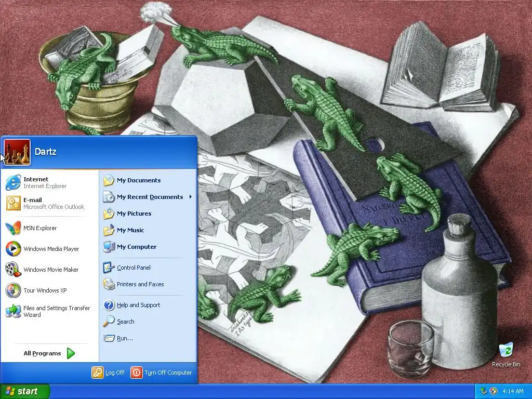The image size is (532, 399).
Task: Click the Microsoft Office Outlook E-mail icon
Action: pos(13,203)
